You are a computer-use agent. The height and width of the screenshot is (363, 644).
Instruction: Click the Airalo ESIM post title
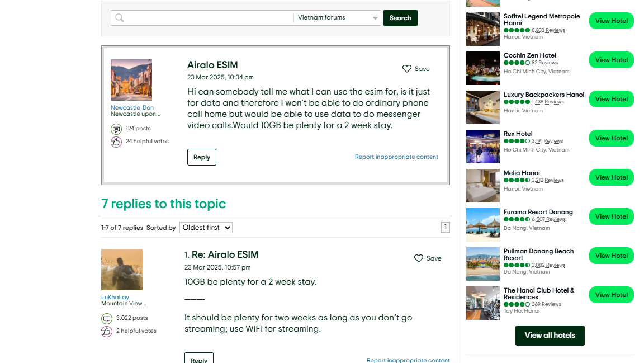212,65
